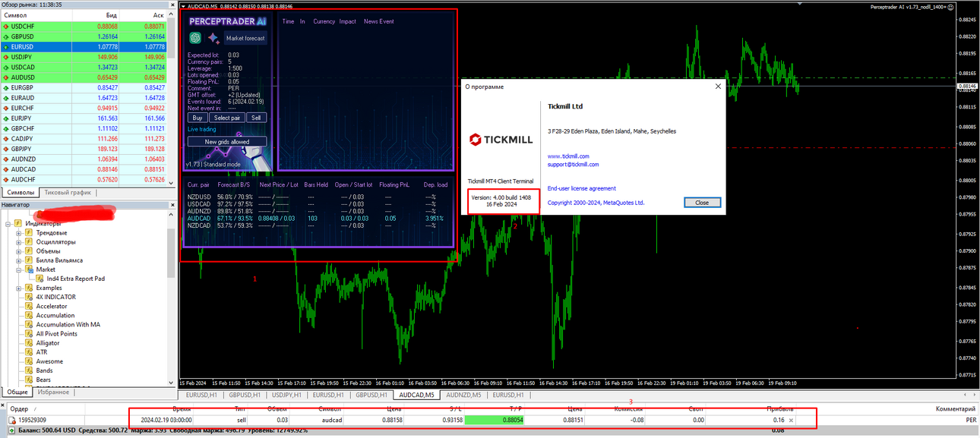Click the Осцилляторы folder icon
The image size is (980, 438).
click(x=29, y=241)
